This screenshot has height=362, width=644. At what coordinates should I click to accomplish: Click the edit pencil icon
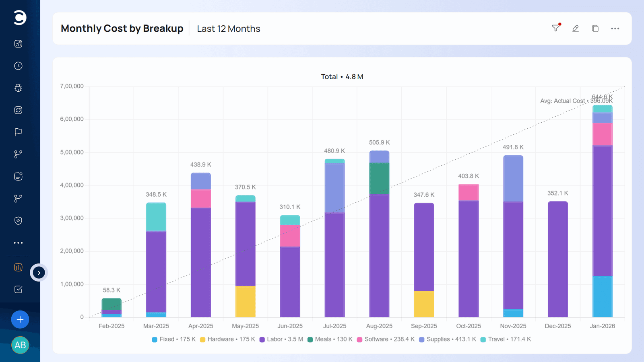point(576,29)
